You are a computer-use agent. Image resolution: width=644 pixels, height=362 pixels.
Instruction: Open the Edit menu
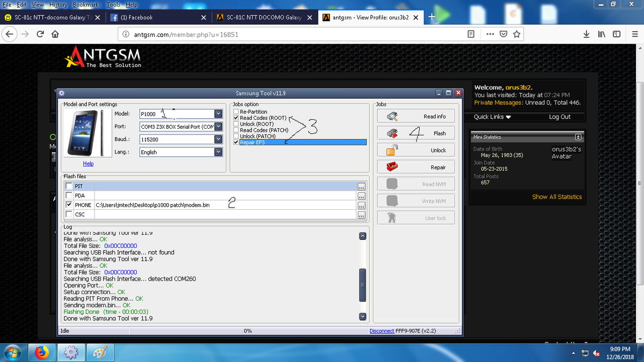[22, 5]
